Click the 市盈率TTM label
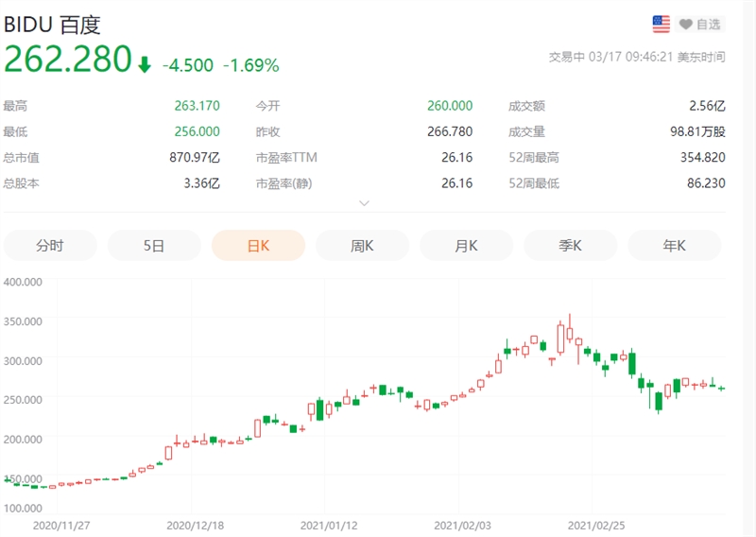The height and width of the screenshot is (537, 756). pos(286,157)
